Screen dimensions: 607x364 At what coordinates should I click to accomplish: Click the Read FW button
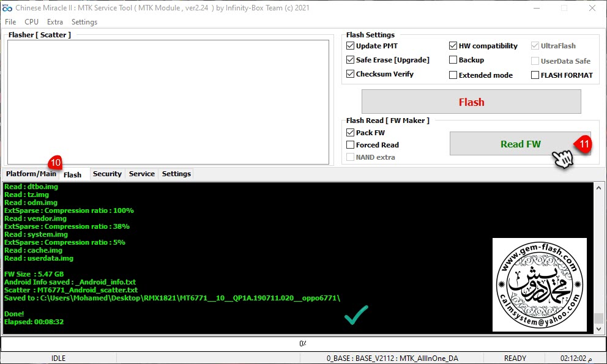point(520,144)
